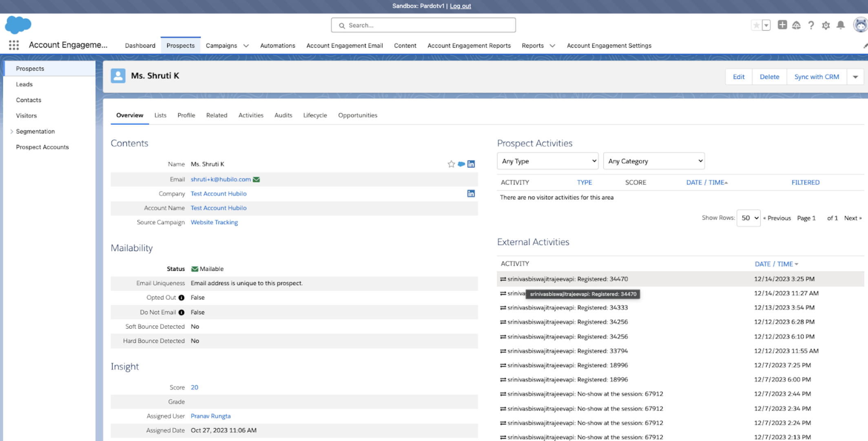Open Account Engagement Settings tab
The image size is (868, 441).
[x=609, y=46]
